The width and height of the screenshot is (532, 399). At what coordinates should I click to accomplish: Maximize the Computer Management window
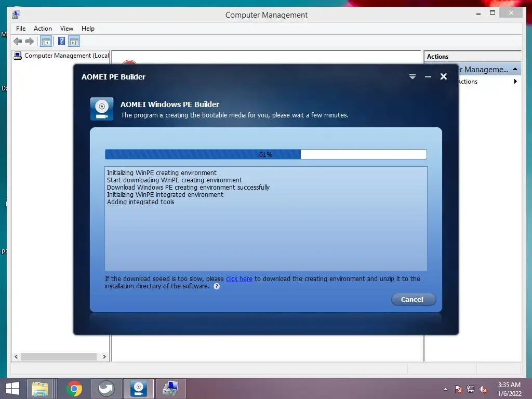point(493,13)
